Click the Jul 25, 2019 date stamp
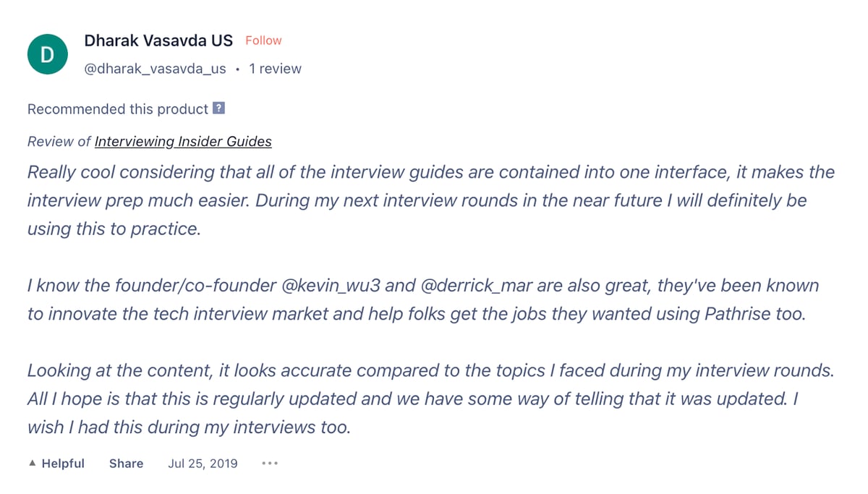 click(203, 464)
